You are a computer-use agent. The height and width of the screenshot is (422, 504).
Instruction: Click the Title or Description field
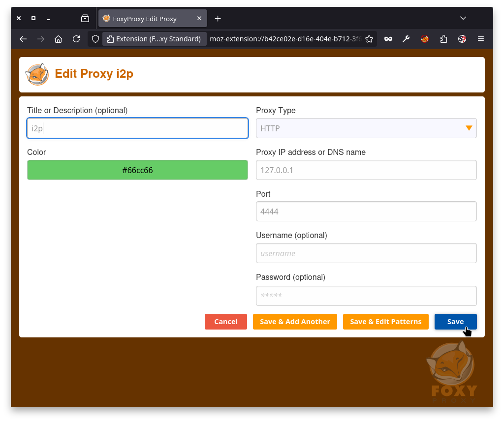[x=138, y=128]
